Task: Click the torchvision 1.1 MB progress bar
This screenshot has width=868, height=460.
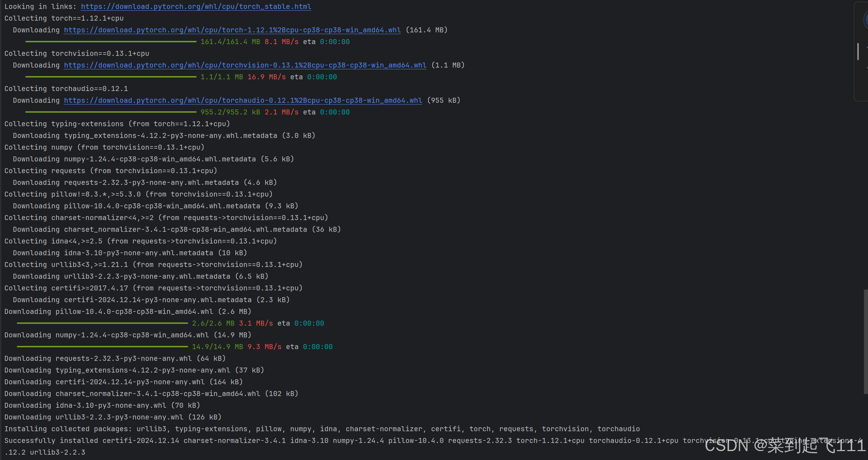Action: coord(111,77)
